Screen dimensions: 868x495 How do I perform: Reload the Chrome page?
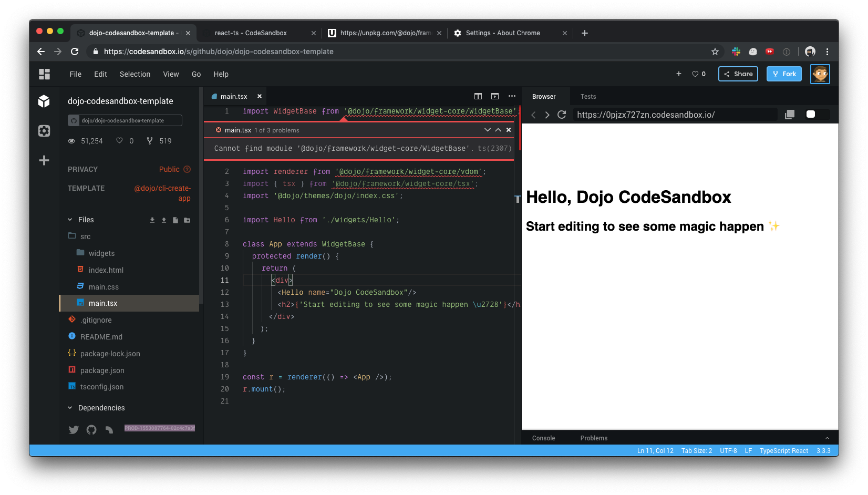coord(75,51)
